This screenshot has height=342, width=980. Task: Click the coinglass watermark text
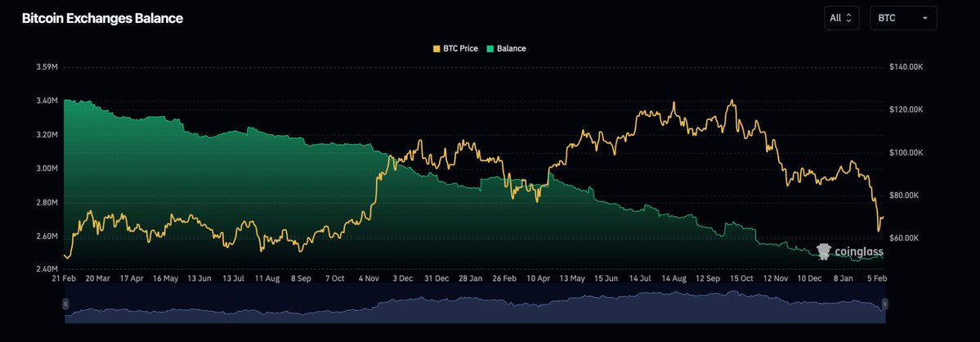[858, 253]
